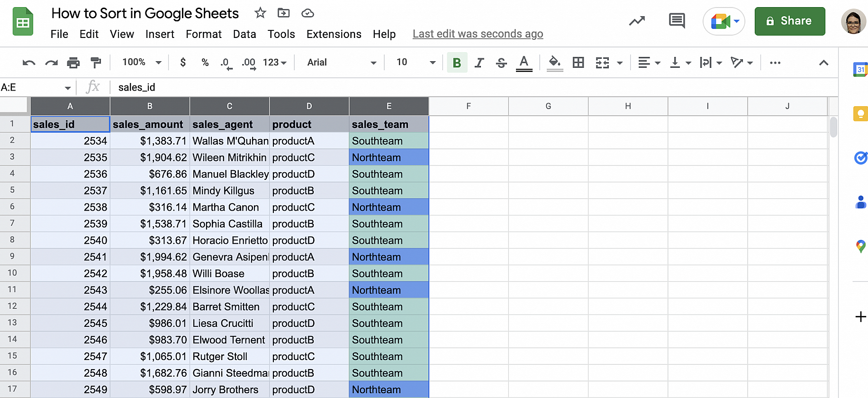Click the green Share button

point(789,21)
